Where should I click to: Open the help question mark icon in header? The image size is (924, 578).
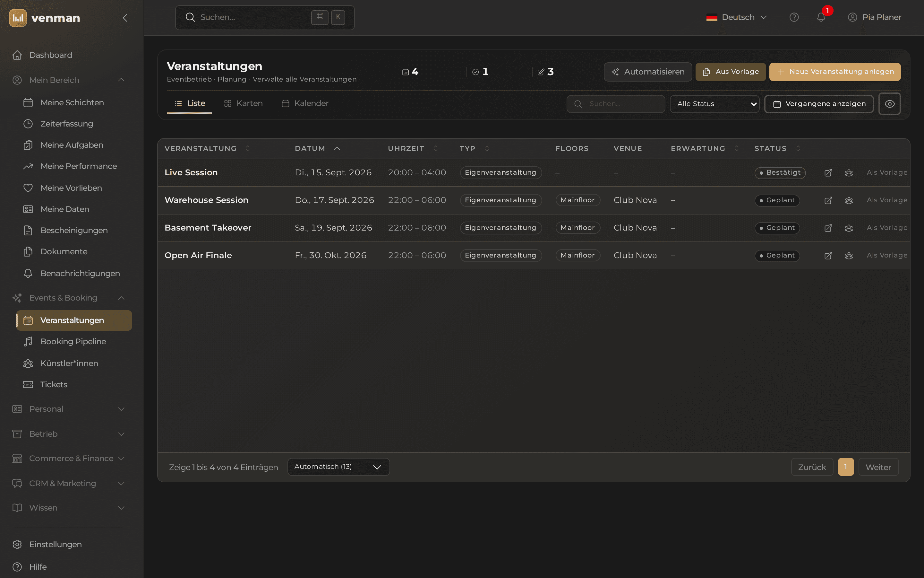click(794, 17)
